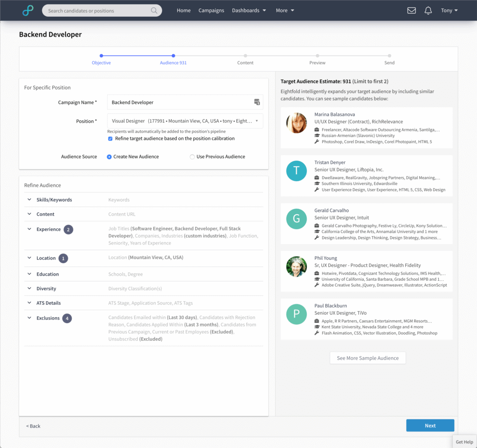Open the Dashboards menu
The height and width of the screenshot is (448, 477).
249,10
